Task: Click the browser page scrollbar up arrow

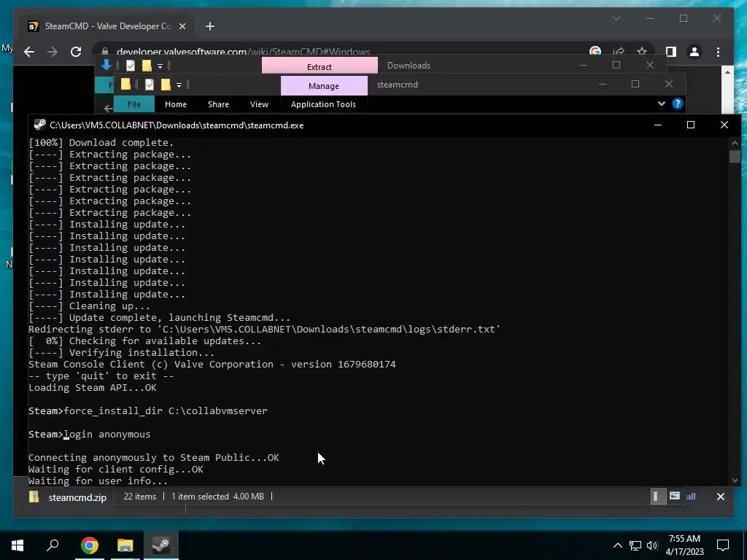Action: pos(727,72)
